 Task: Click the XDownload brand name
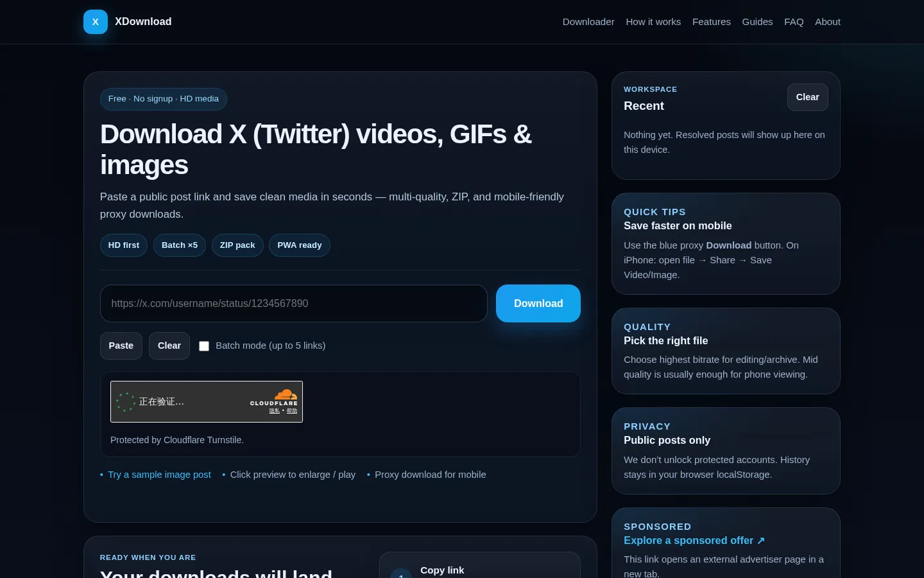pyautogui.click(x=143, y=22)
